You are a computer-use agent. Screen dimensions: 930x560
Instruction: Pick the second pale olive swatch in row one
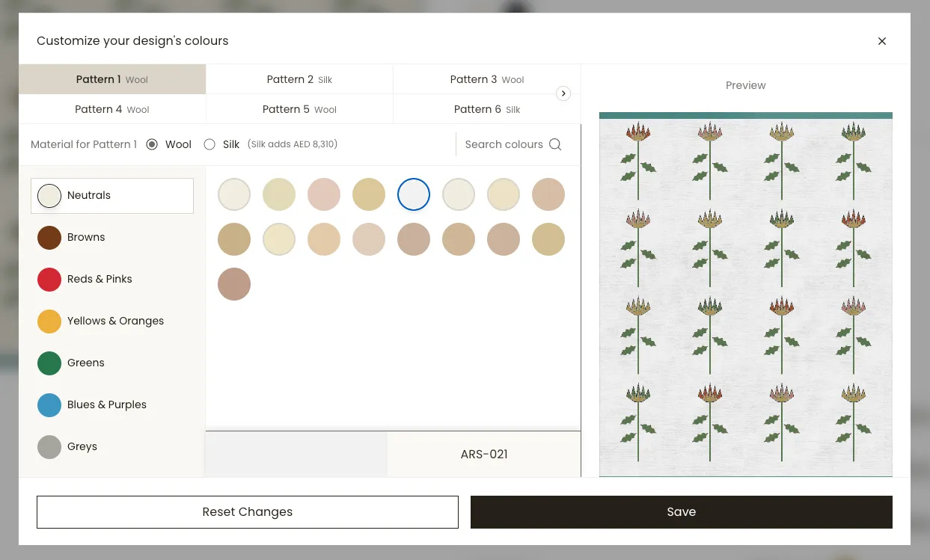279,194
